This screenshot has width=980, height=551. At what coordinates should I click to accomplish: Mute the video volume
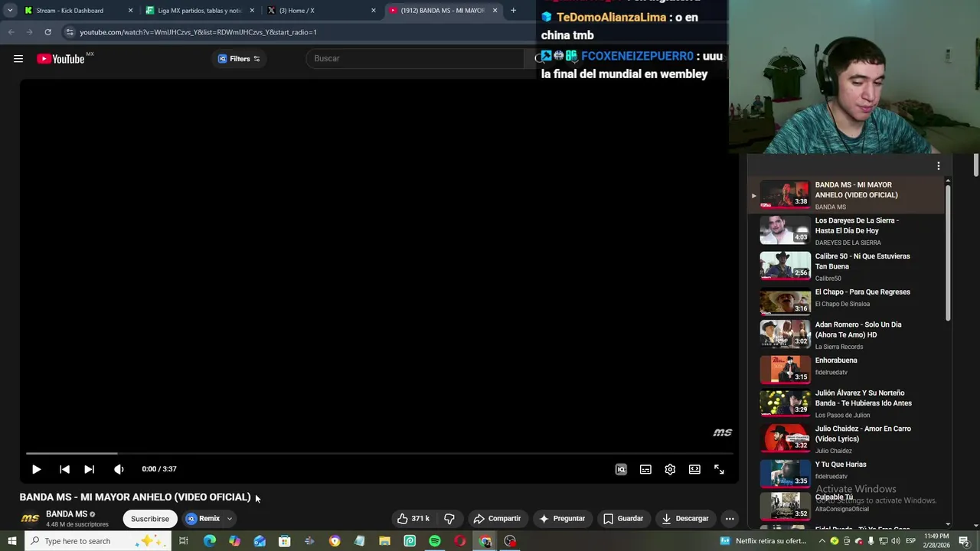119,469
